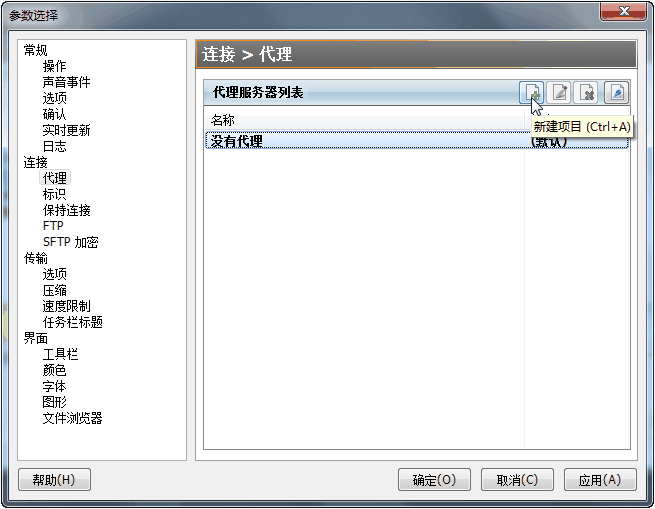
Task: Click the new item icon in proxy list
Action: point(531,92)
